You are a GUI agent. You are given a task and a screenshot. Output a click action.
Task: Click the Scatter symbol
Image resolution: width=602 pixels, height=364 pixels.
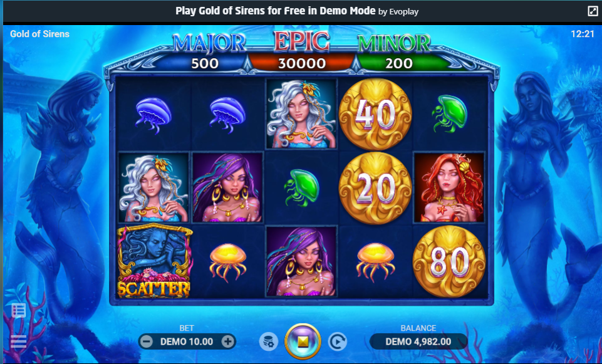pos(154,261)
